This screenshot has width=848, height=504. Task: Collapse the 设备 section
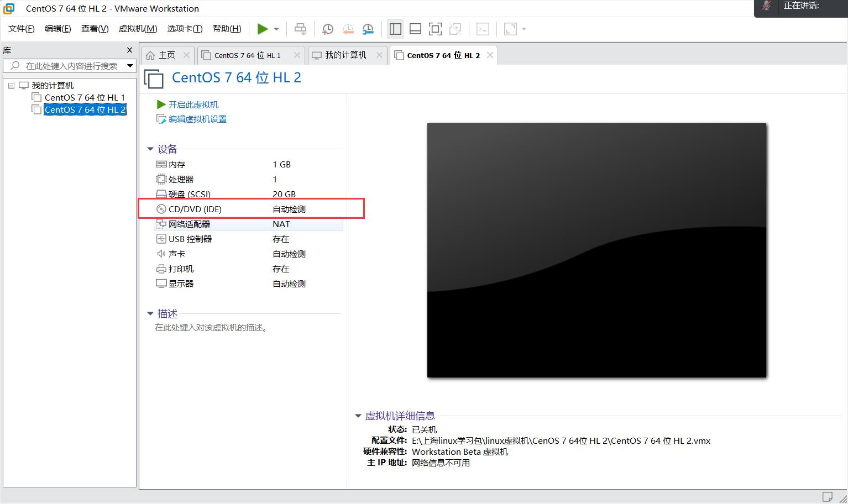click(150, 149)
